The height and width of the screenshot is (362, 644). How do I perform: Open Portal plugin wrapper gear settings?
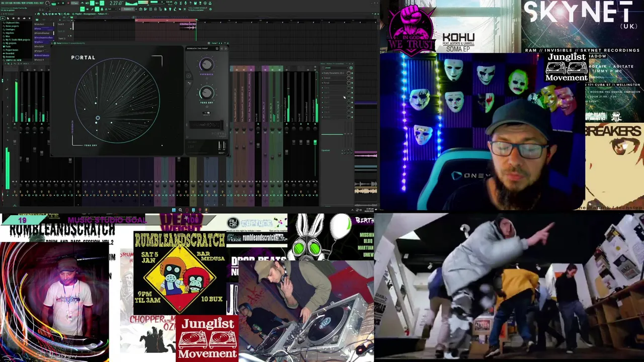pyautogui.click(x=55, y=43)
